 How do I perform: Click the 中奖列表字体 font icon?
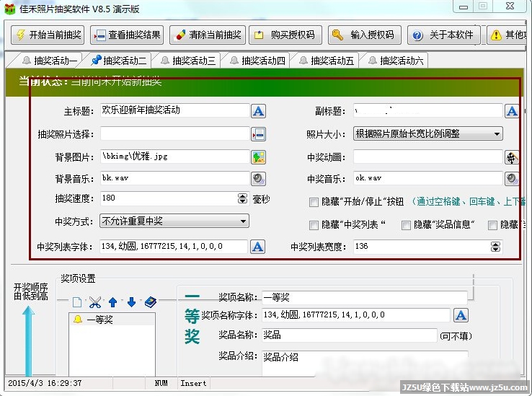click(x=258, y=247)
